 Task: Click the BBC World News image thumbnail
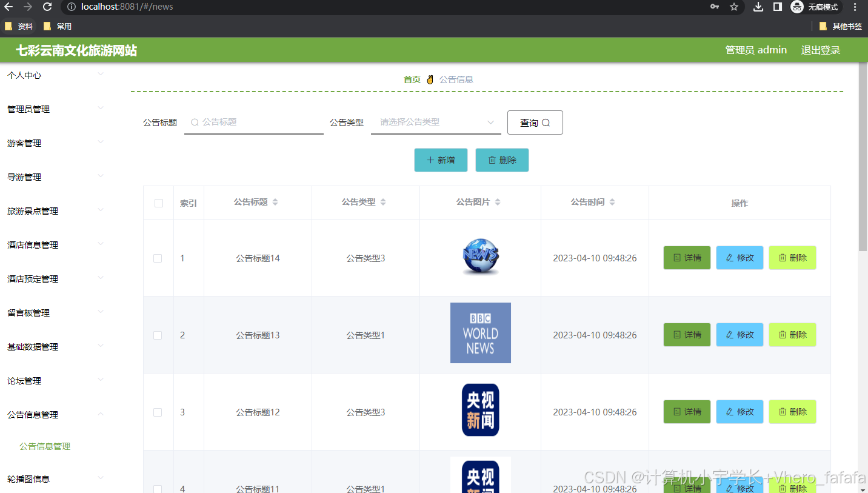(x=480, y=332)
